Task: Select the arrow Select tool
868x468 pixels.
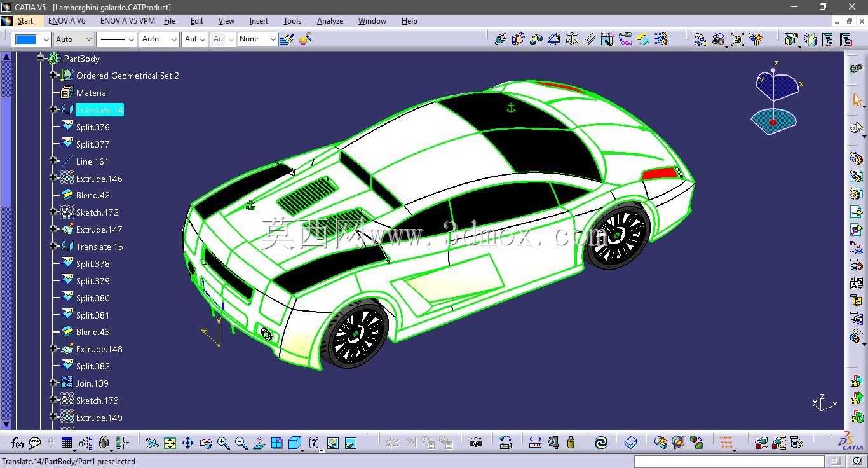Action: point(857,100)
